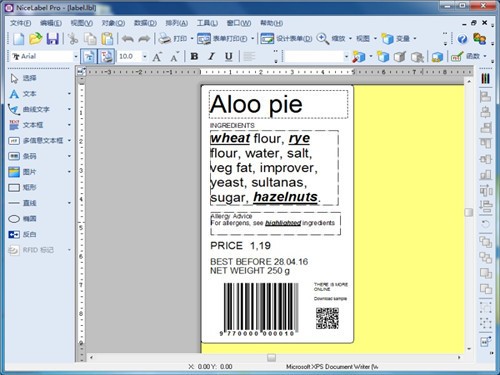This screenshot has height=375, width=500.
Task: Increase font size with larger A icon
Action: click(x=157, y=57)
